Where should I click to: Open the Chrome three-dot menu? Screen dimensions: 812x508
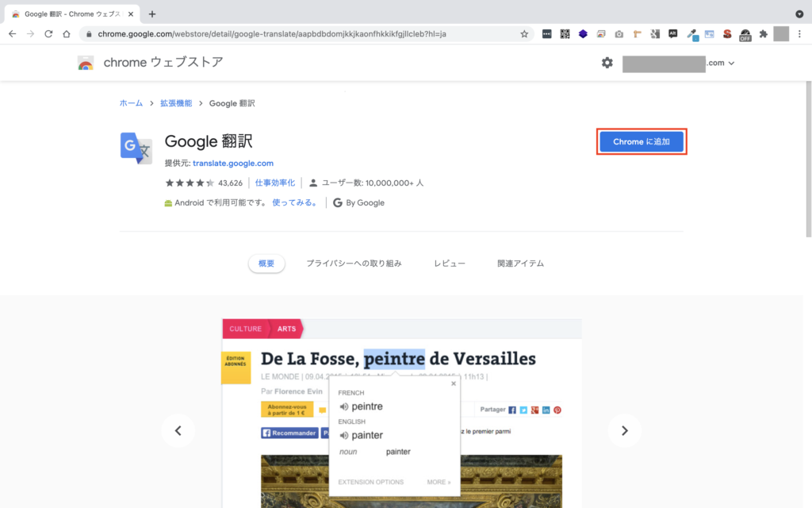coord(799,33)
